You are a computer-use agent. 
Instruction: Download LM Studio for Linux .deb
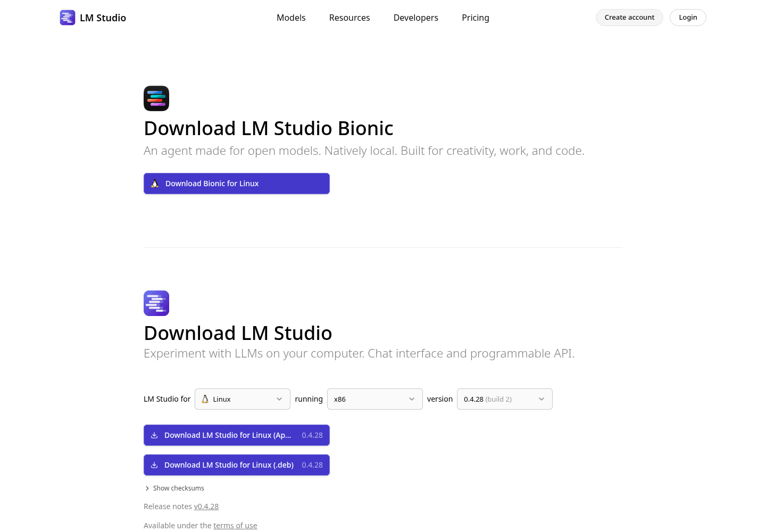click(237, 465)
